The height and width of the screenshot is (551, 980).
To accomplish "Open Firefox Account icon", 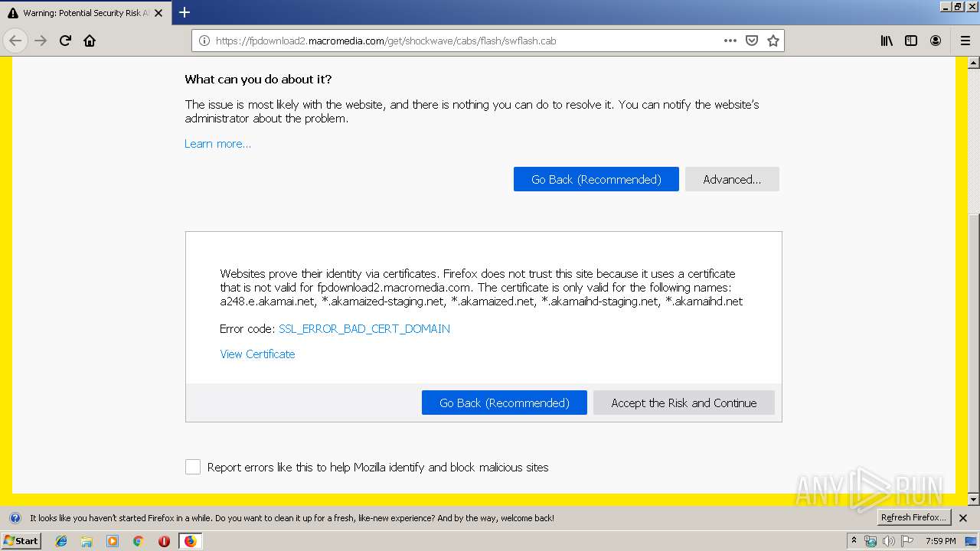I will point(936,41).
